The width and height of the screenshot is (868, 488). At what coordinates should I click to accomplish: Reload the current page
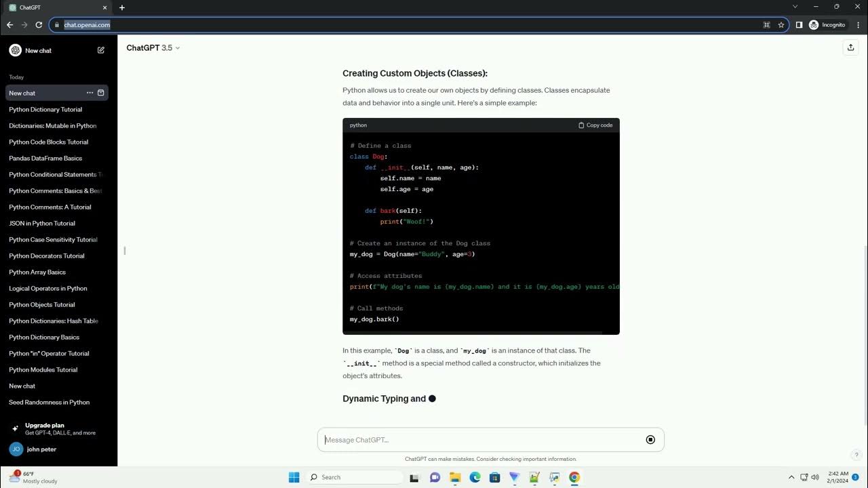39,25
